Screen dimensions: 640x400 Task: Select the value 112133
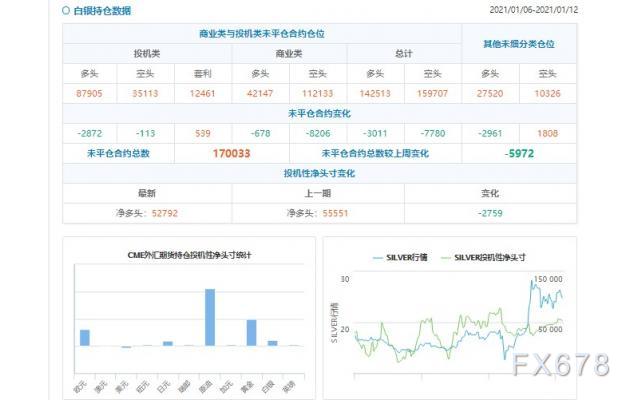click(318, 93)
